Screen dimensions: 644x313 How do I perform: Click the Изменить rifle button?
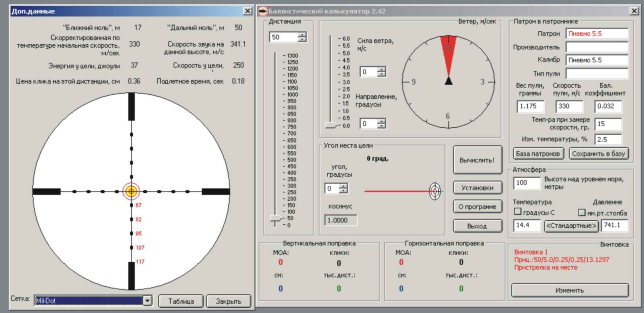pos(570,290)
